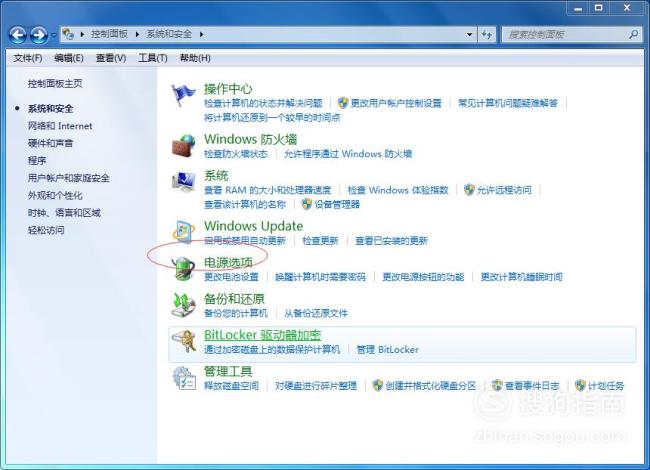Click 检查防火墙状态 link

[236, 154]
